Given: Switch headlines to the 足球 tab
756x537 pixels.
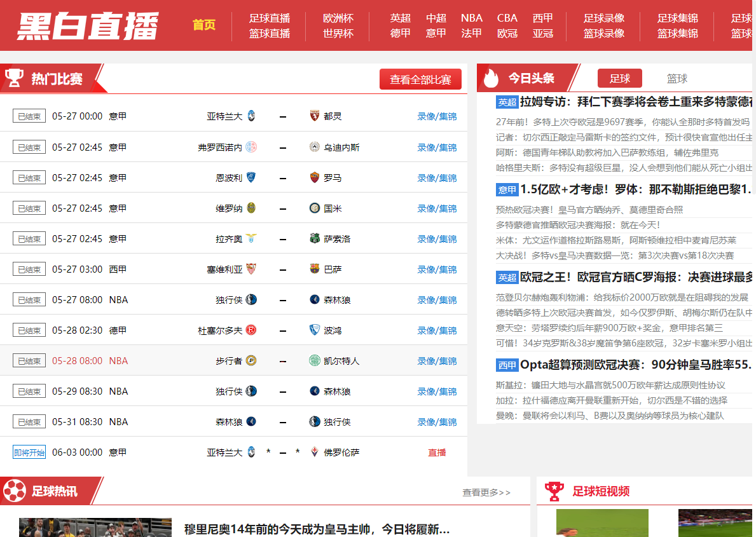Looking at the screenshot, I should pos(619,78).
